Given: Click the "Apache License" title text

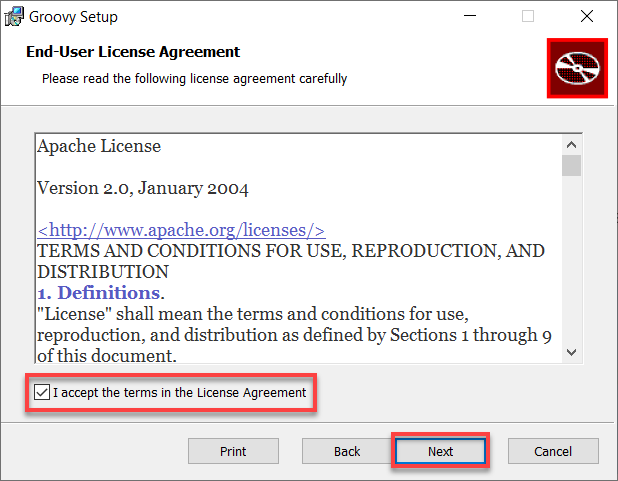Looking at the screenshot, I should coord(99,146).
